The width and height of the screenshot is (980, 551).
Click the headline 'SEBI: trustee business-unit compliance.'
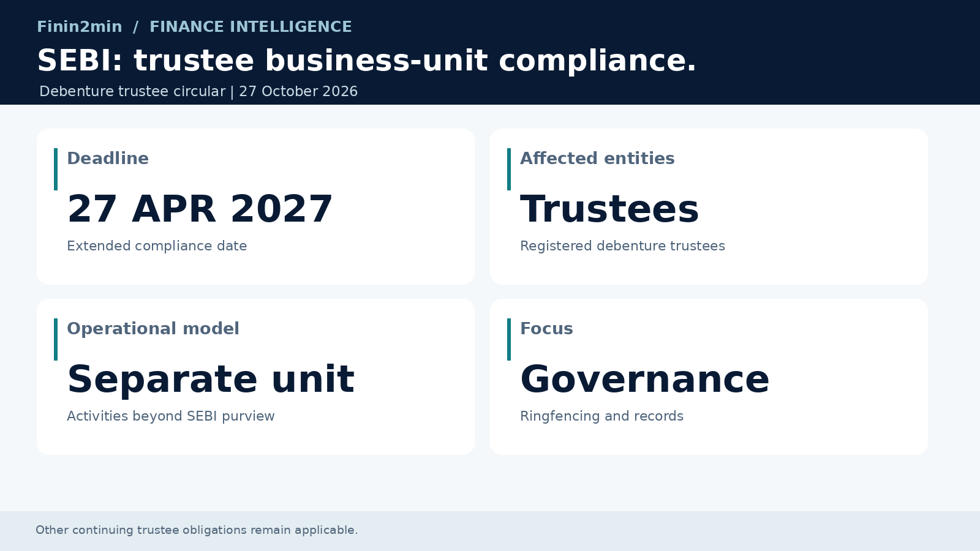(x=367, y=61)
